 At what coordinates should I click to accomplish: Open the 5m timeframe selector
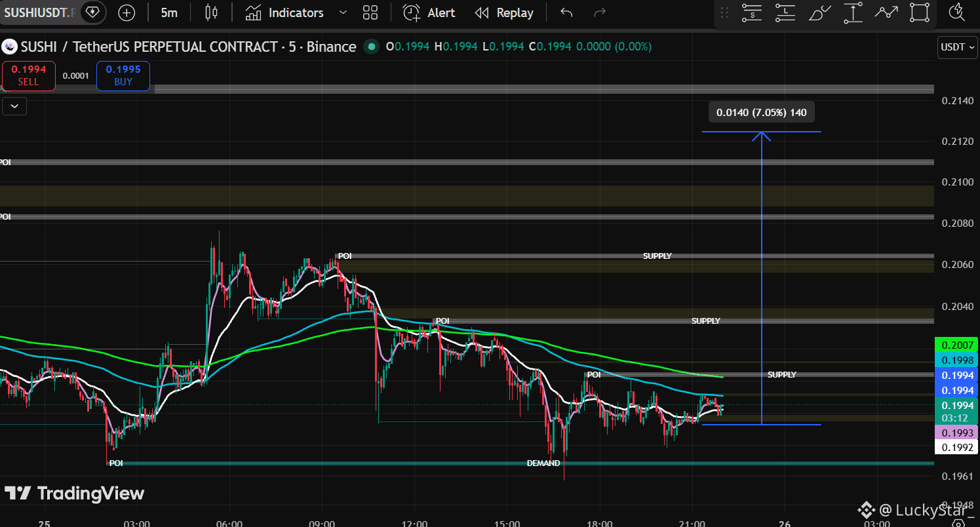169,12
